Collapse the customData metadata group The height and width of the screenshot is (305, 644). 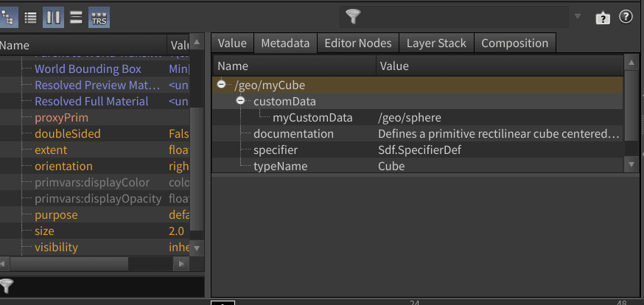[x=241, y=101]
